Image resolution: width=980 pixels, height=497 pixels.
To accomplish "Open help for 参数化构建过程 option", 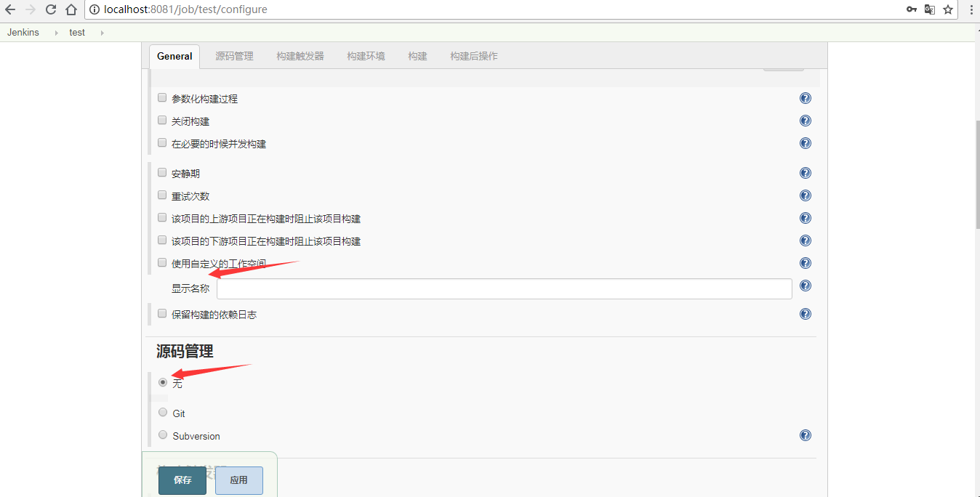I will (805, 97).
